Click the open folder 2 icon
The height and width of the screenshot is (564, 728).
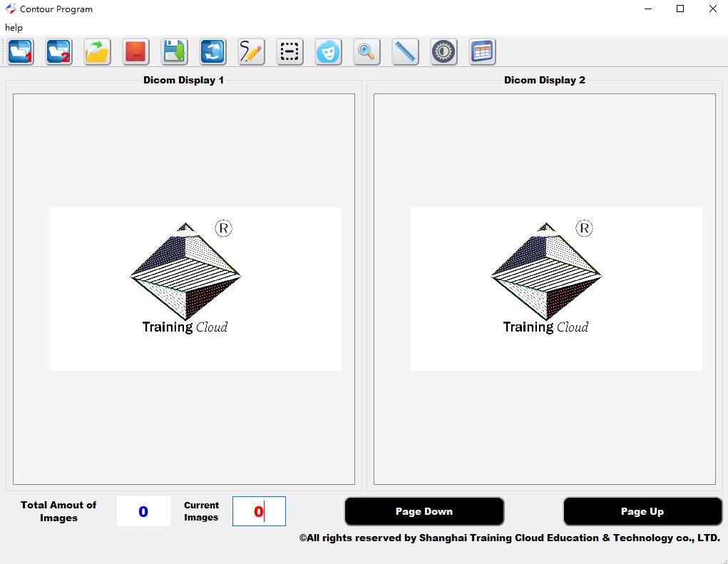tap(59, 52)
